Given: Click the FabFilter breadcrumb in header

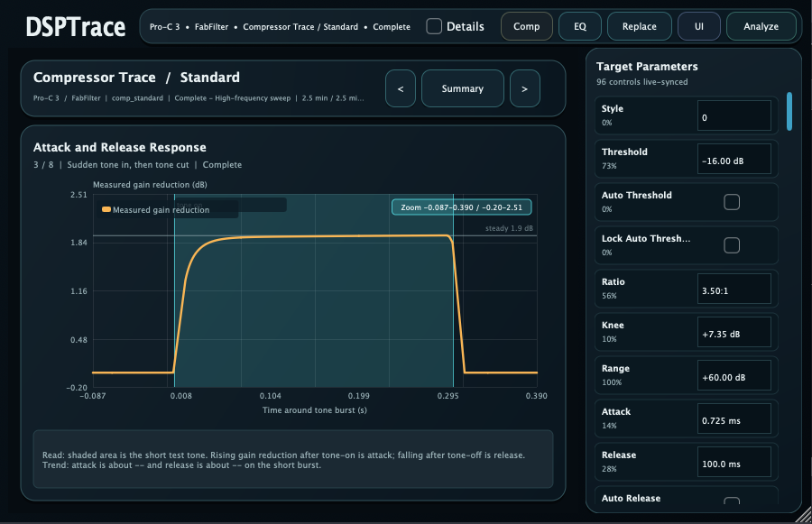Looking at the screenshot, I should pos(211,27).
